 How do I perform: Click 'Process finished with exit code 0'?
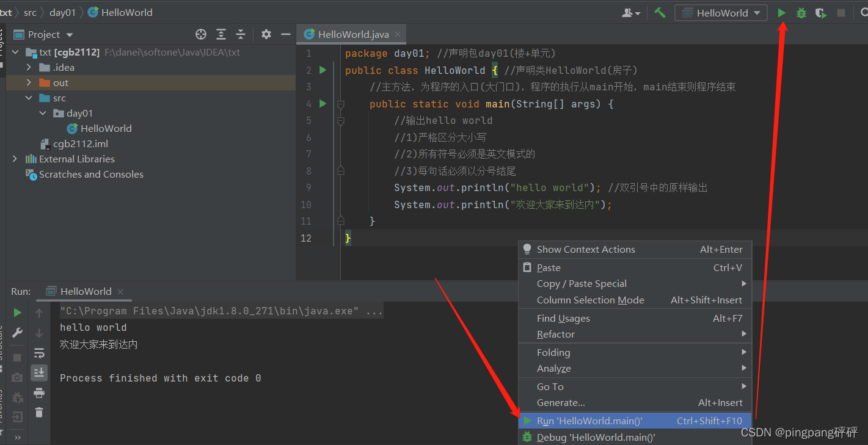[x=161, y=378]
